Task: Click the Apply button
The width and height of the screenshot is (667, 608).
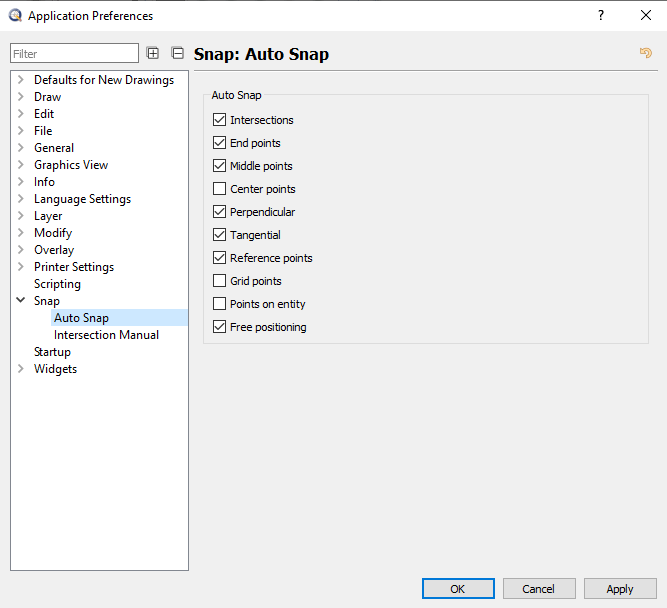Action: point(620,588)
